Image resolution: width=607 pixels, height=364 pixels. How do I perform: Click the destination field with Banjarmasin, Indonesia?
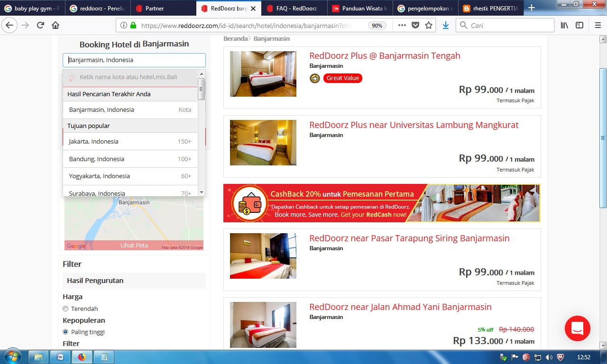pos(134,60)
